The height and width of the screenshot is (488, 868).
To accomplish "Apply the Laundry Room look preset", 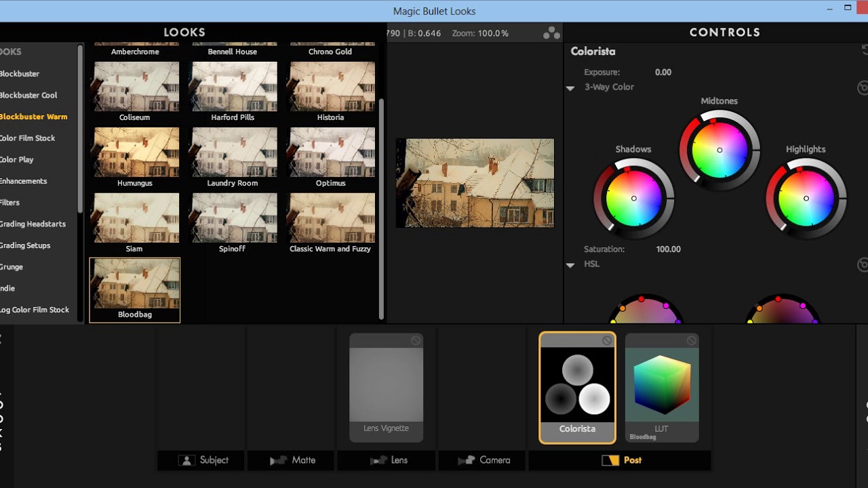I will click(x=234, y=158).
